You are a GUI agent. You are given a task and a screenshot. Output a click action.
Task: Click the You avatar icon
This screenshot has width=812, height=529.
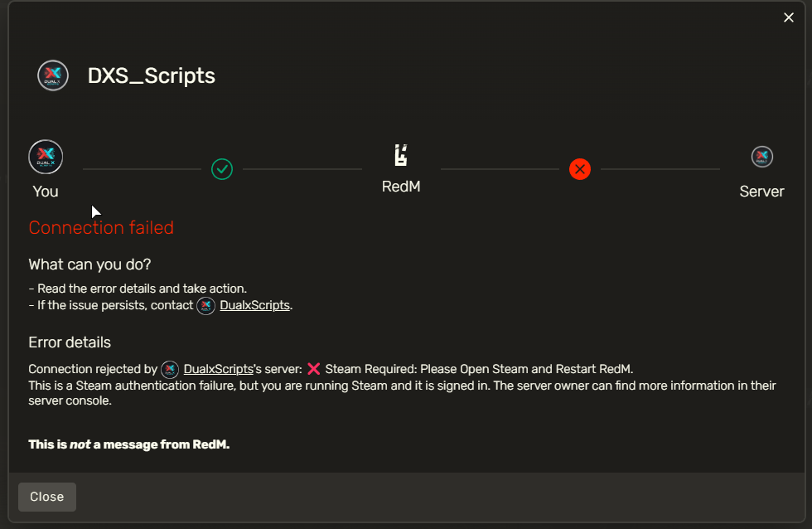[x=46, y=157]
